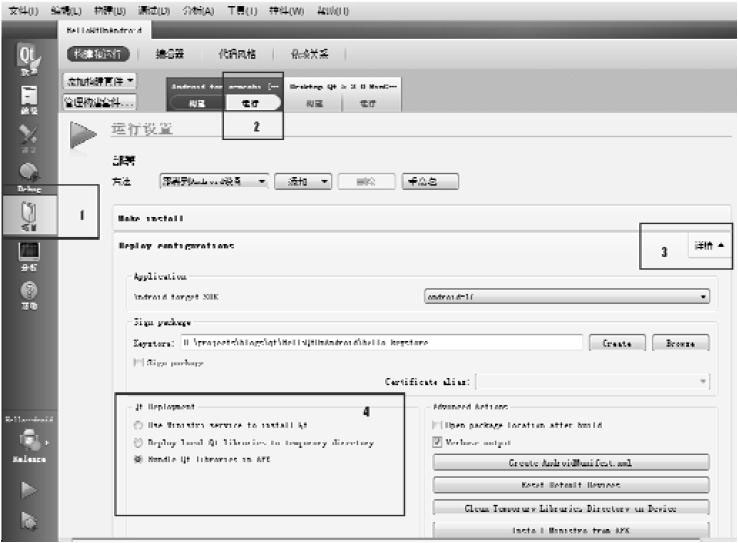Open the Certificate alias dropdown
This screenshot has height=543, width=738.
coord(594,381)
